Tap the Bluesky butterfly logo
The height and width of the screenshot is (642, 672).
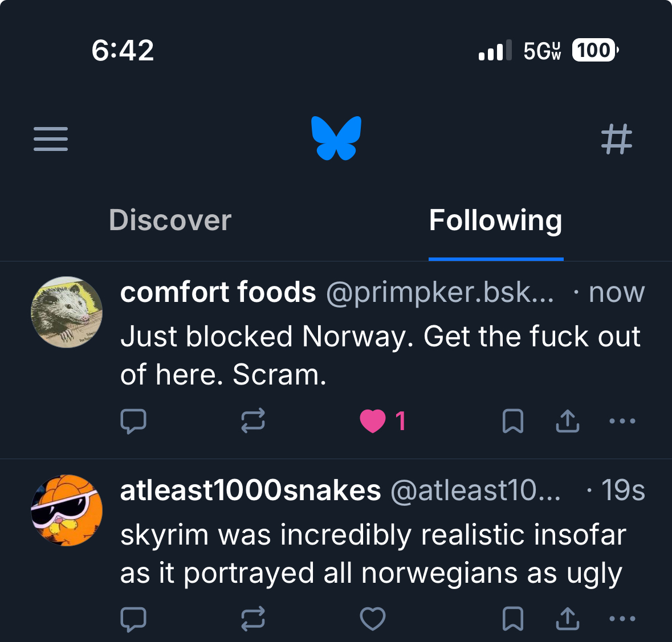336,138
